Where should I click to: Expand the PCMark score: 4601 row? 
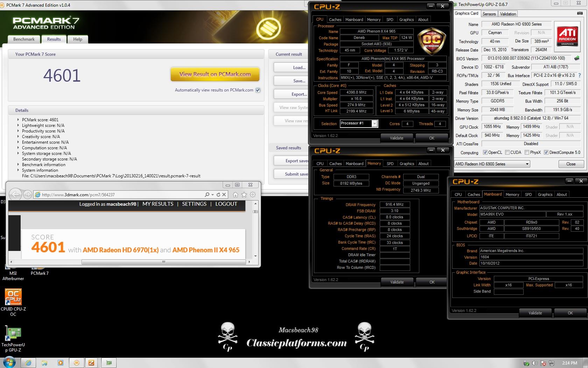pyautogui.click(x=18, y=120)
